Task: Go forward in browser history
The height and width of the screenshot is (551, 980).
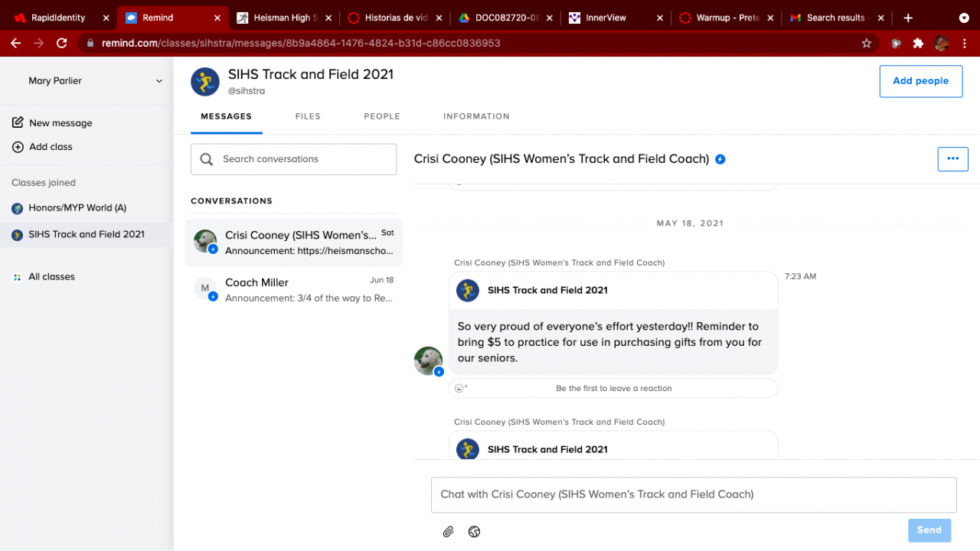Action: [39, 44]
